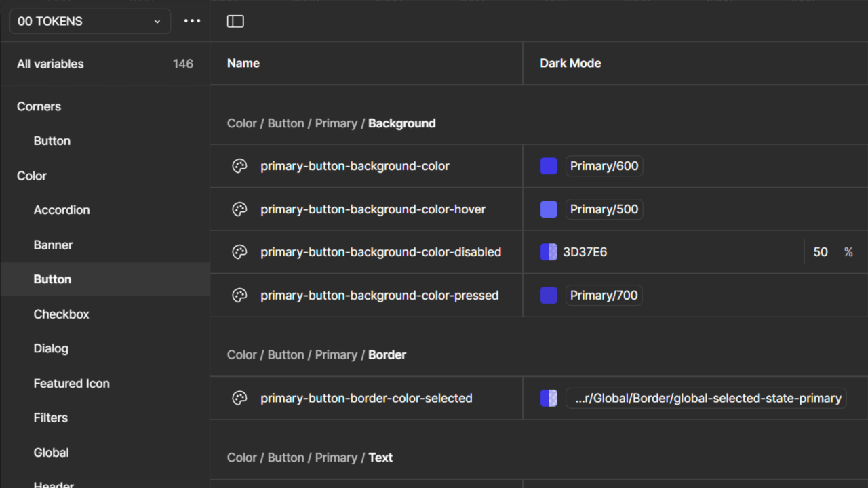Open the 00 TOKENS collection dropdown

point(90,21)
